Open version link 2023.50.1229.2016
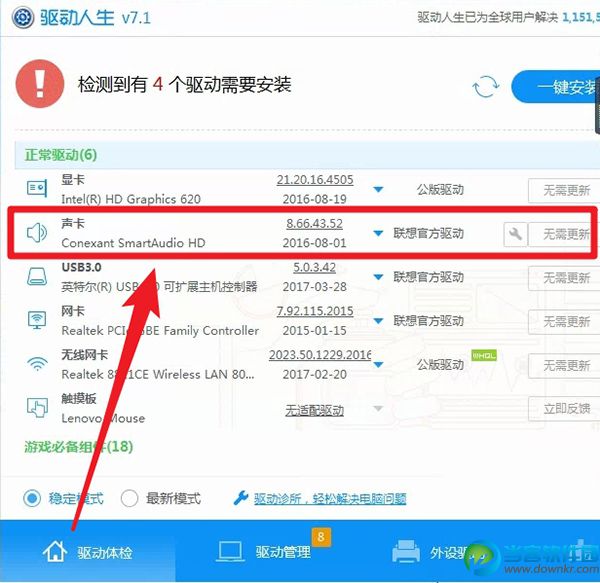The image size is (600, 583). coord(320,355)
